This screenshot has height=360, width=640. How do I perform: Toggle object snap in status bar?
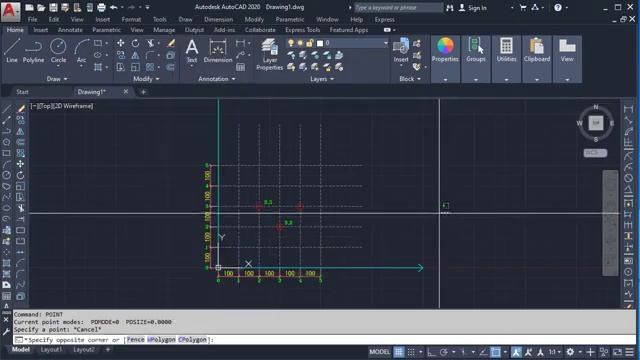[x=495, y=352]
